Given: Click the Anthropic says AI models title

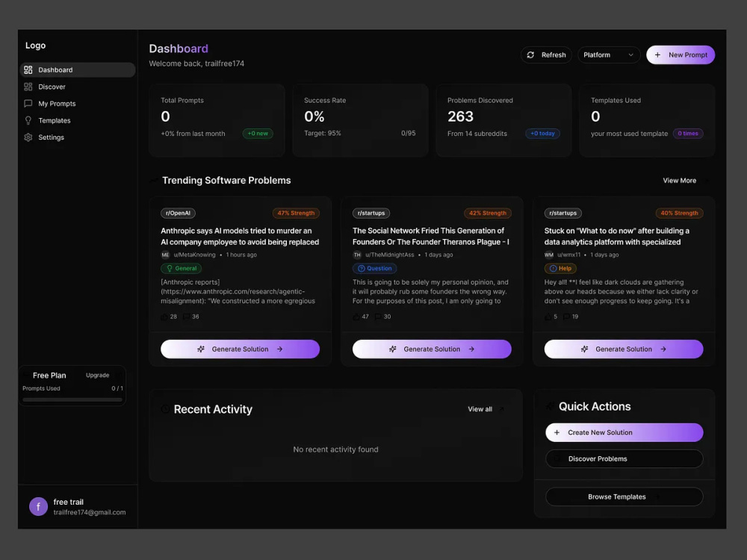Looking at the screenshot, I should point(240,236).
